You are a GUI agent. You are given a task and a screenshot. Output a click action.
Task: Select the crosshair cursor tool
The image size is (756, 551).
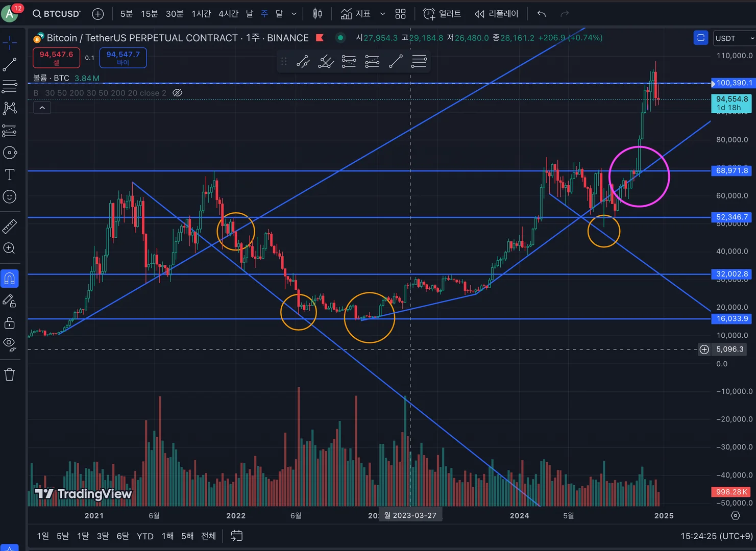10,43
